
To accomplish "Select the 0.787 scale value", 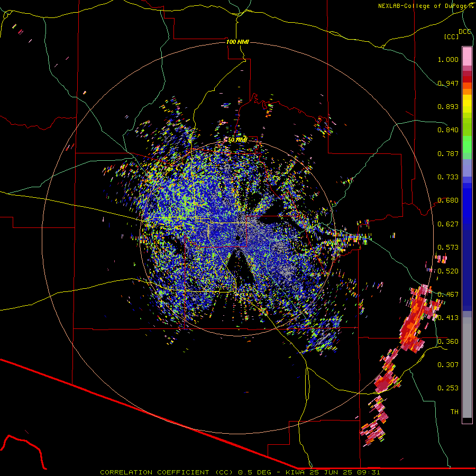I will click(x=448, y=153).
